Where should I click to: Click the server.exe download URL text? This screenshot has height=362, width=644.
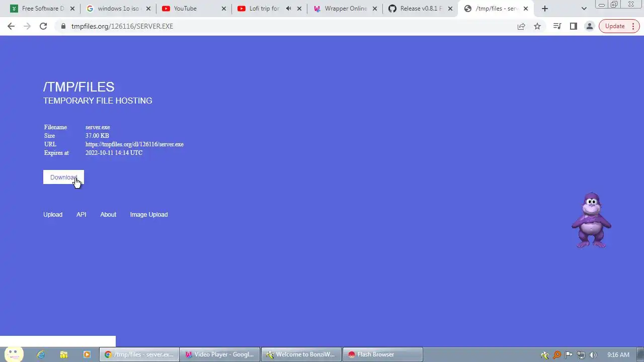(x=134, y=144)
